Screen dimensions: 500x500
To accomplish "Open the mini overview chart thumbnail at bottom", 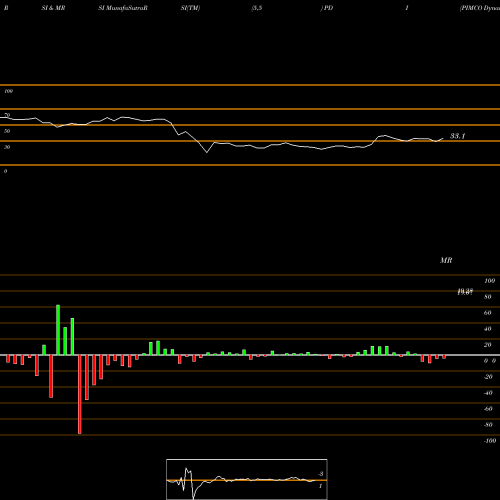I will [247, 479].
